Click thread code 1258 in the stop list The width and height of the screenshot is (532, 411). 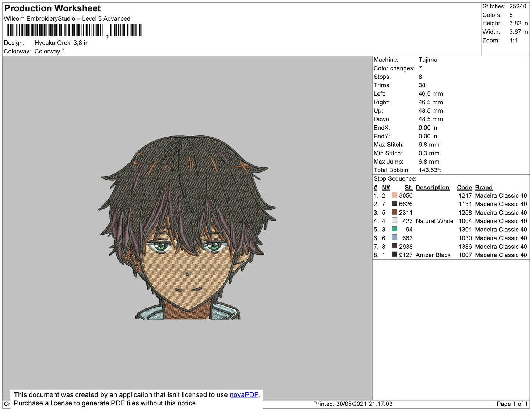465,212
